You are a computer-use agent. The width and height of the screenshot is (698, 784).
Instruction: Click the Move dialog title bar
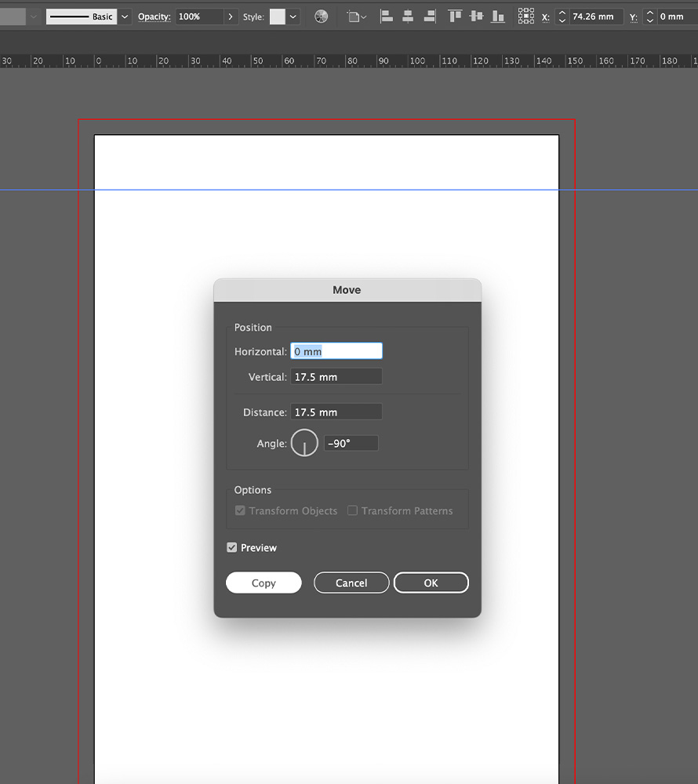click(x=347, y=290)
